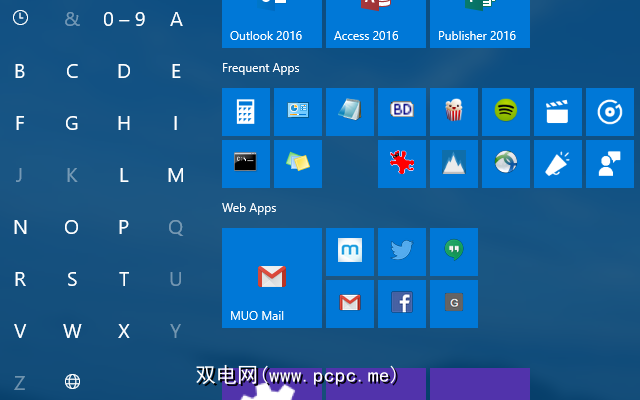The image size is (640, 400).
Task: Launch Publisher 2016 tile
Action: point(480,24)
